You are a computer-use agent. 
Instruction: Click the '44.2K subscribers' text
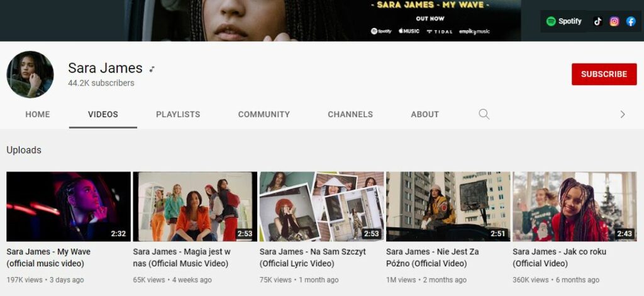point(101,83)
